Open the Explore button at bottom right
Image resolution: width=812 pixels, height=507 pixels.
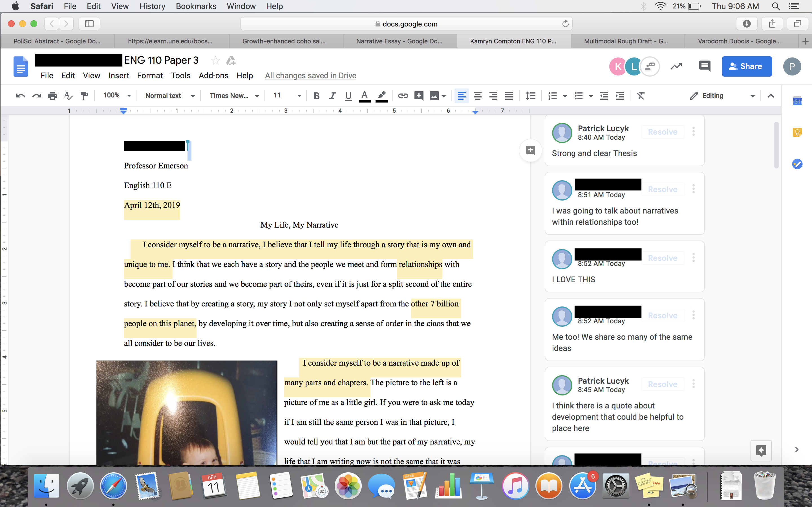tap(761, 450)
